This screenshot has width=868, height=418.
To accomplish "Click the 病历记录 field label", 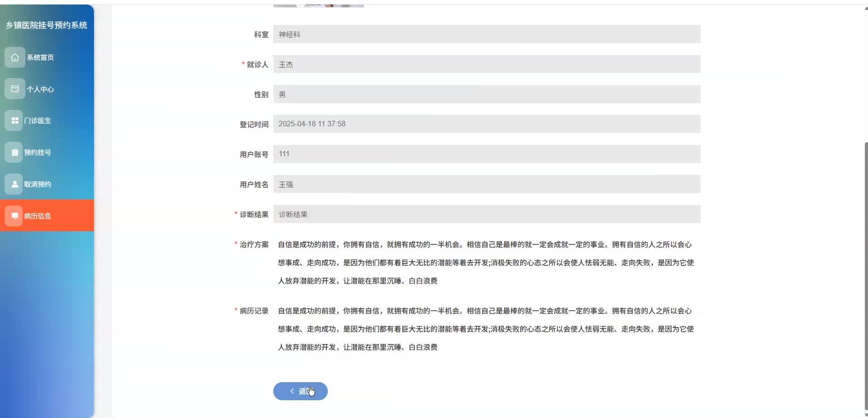I will point(254,311).
